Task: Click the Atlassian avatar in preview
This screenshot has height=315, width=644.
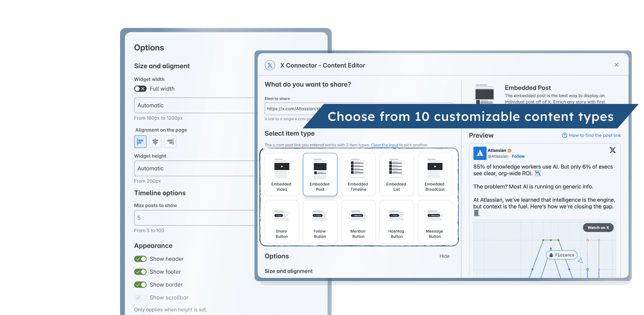Action: pyautogui.click(x=480, y=153)
